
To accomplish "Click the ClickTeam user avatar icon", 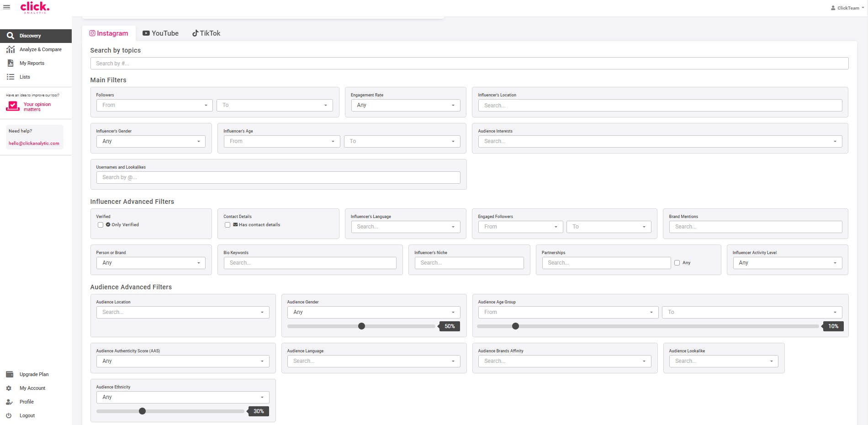I will coord(833,8).
